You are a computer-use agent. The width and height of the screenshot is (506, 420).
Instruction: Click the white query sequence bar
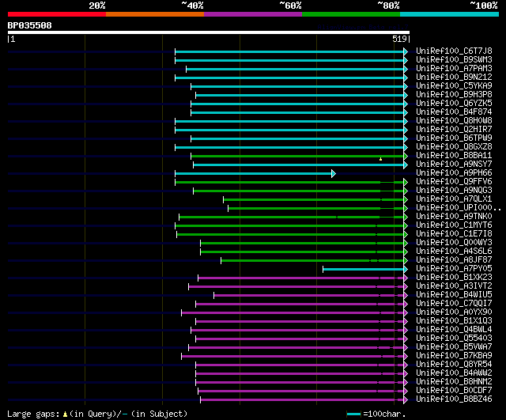pos(209,32)
